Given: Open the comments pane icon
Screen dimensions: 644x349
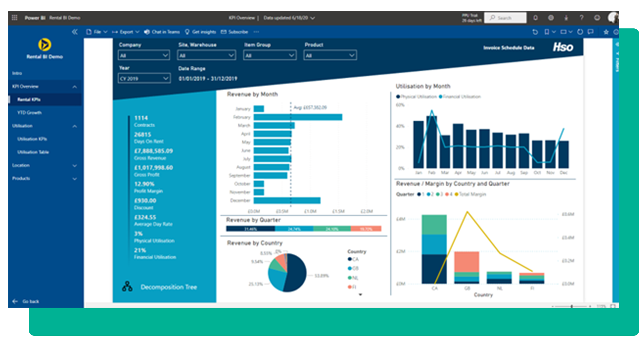Looking at the screenshot, I should pos(591,32).
